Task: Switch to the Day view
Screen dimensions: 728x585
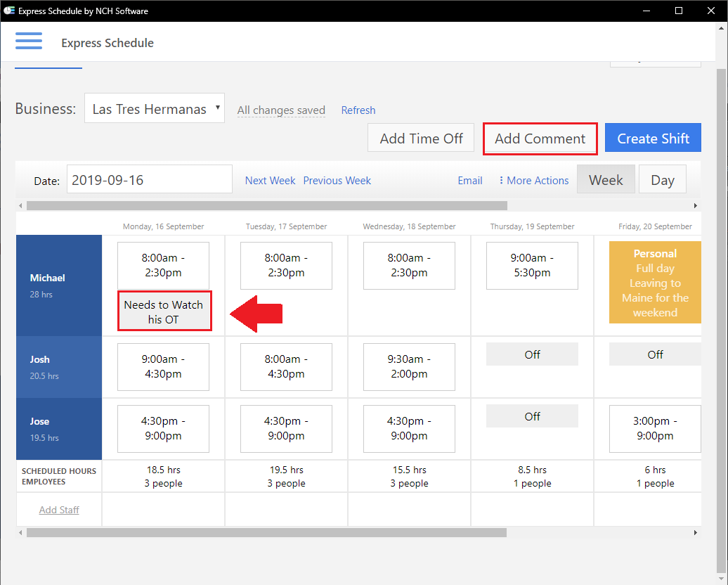Action: click(x=662, y=179)
